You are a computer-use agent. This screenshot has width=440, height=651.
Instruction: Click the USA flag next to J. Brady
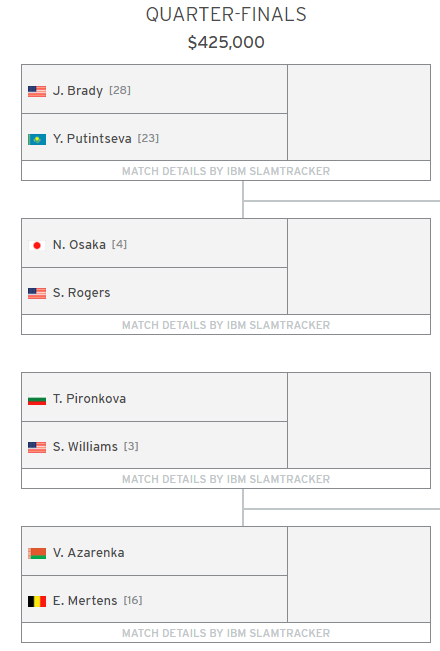click(37, 91)
